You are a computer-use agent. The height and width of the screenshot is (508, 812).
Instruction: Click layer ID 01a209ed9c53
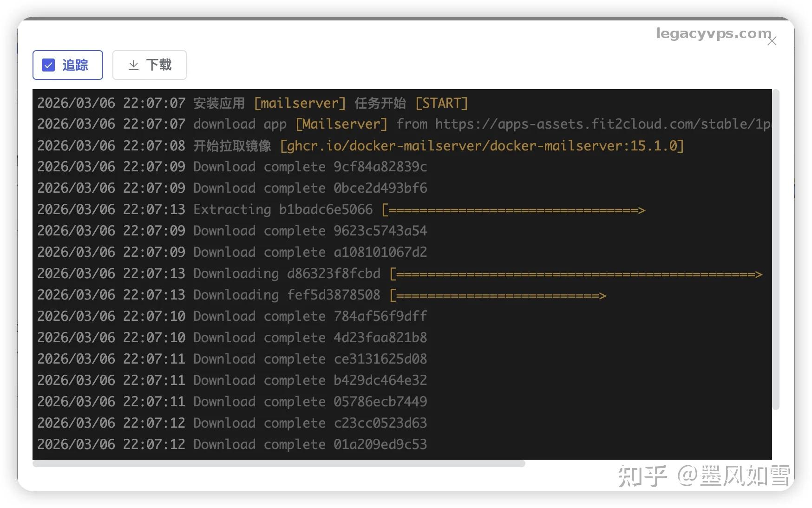[380, 445]
